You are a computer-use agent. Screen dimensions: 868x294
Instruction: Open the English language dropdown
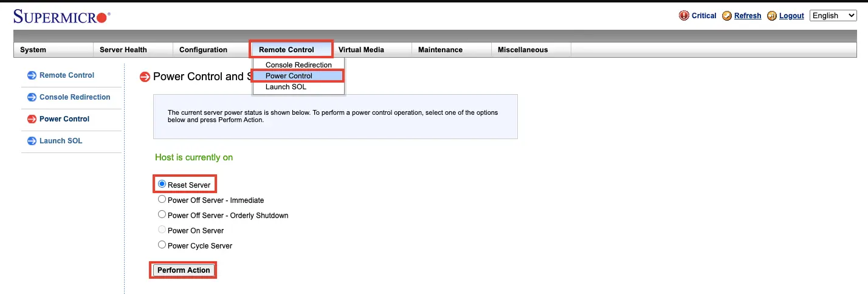tap(833, 16)
